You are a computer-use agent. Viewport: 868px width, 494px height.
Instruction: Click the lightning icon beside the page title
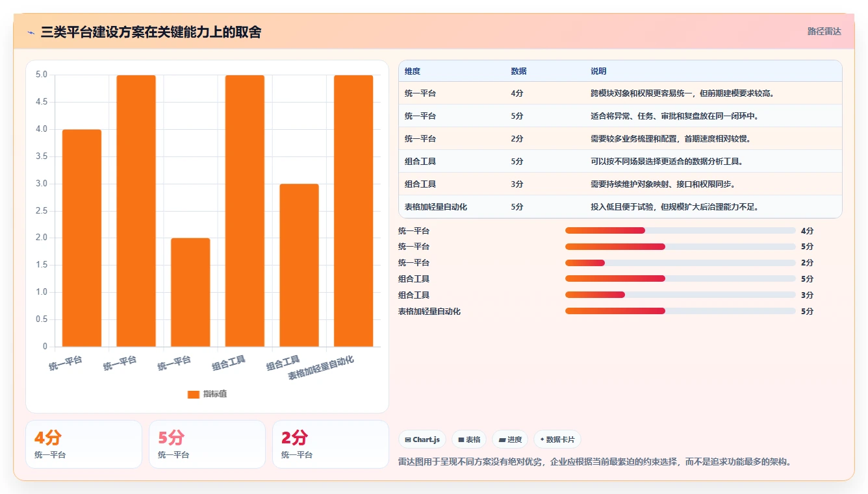click(x=31, y=32)
